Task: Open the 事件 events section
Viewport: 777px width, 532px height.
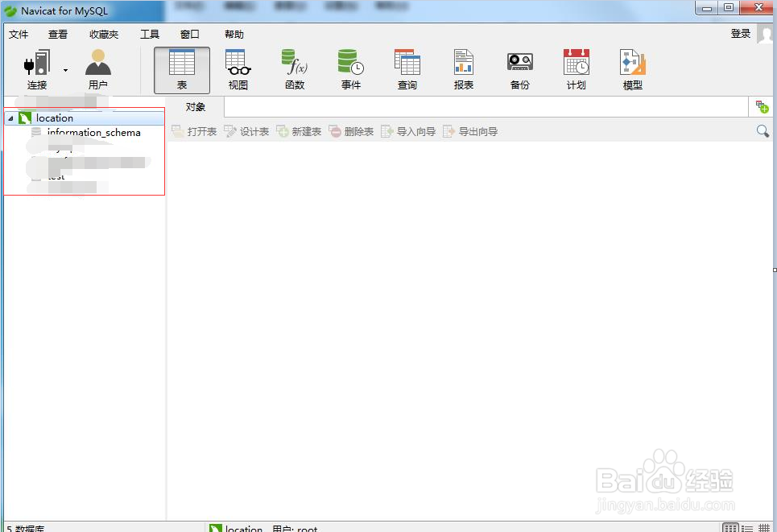Action: 351,70
